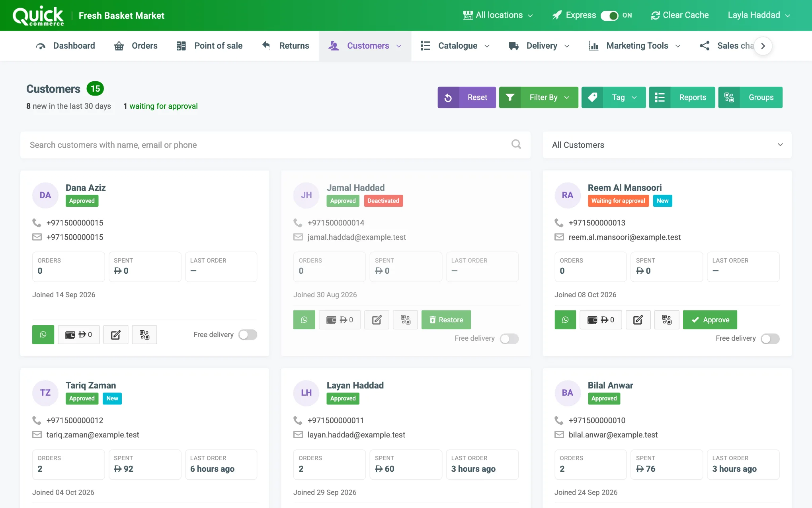Image resolution: width=812 pixels, height=508 pixels.
Task: Open WhatsApp chat for Dana Aziz
Action: click(43, 335)
